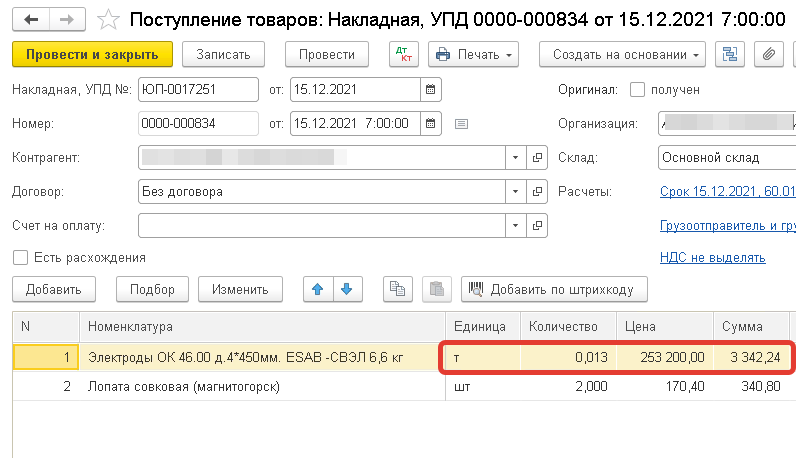This screenshot has width=796, height=458.
Task: Click the Контрагент input field
Action: 322,157
